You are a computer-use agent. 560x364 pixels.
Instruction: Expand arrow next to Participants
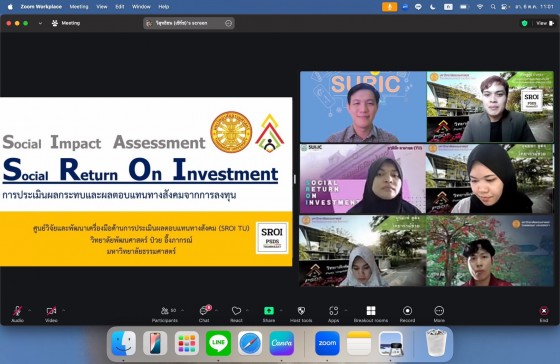[182, 310]
